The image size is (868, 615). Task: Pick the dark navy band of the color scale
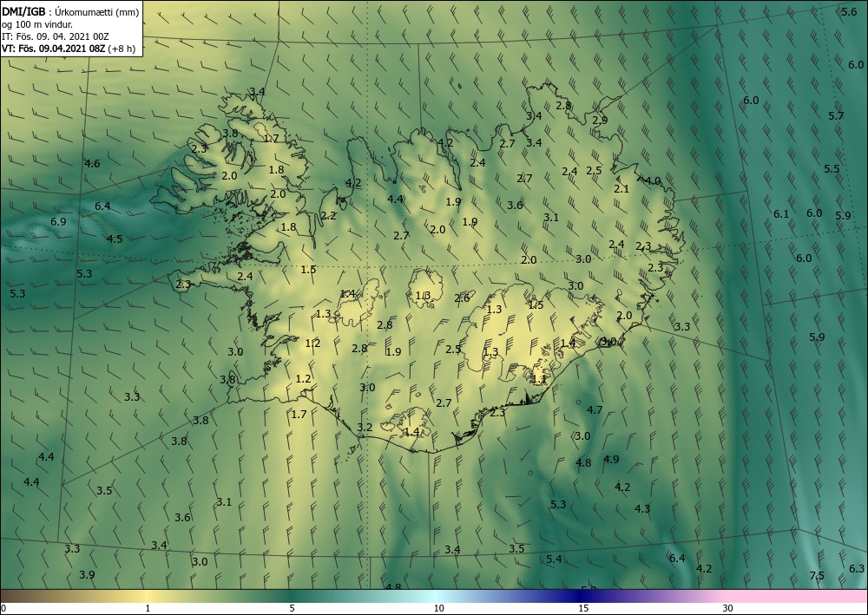[x=582, y=596]
